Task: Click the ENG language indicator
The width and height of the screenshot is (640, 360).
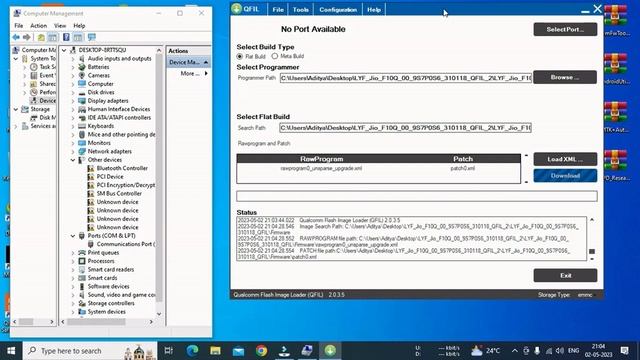Action: [573, 351]
